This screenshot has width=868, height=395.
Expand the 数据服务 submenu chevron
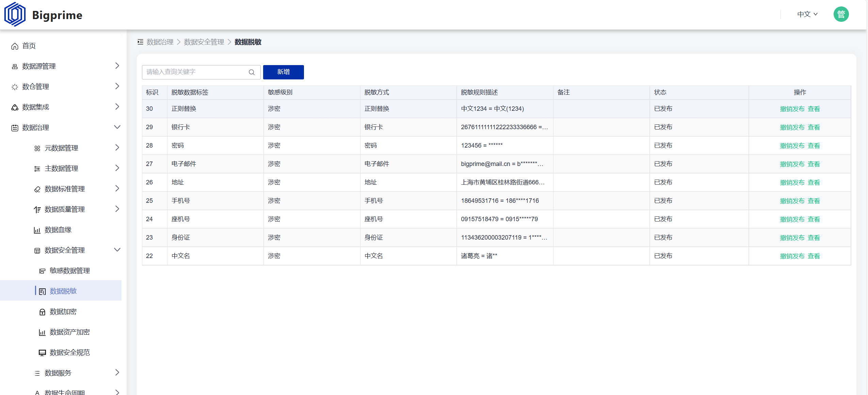[x=117, y=372]
